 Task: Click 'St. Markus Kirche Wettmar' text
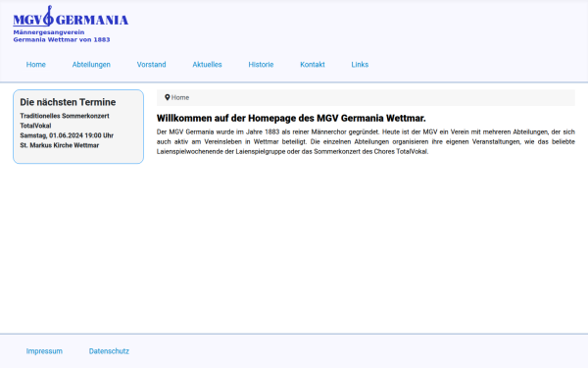(x=59, y=145)
